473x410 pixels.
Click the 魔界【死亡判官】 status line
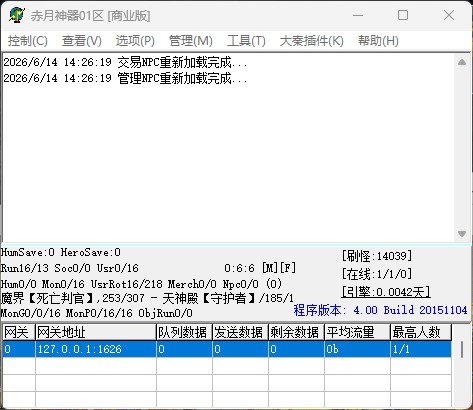click(x=147, y=298)
